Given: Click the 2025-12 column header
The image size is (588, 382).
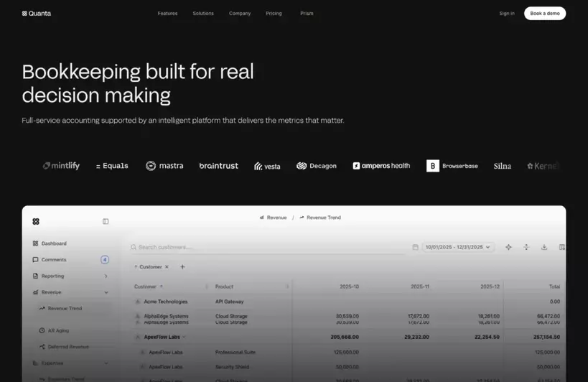Looking at the screenshot, I should 490,286.
